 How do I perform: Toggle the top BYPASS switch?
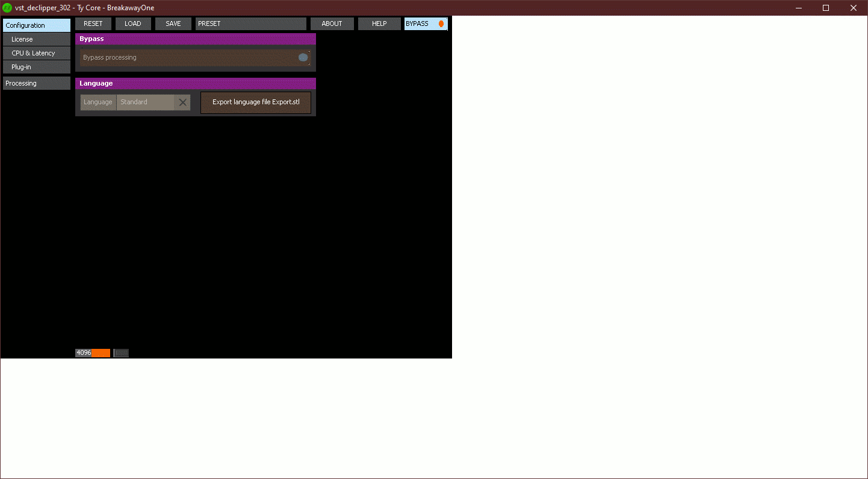426,23
